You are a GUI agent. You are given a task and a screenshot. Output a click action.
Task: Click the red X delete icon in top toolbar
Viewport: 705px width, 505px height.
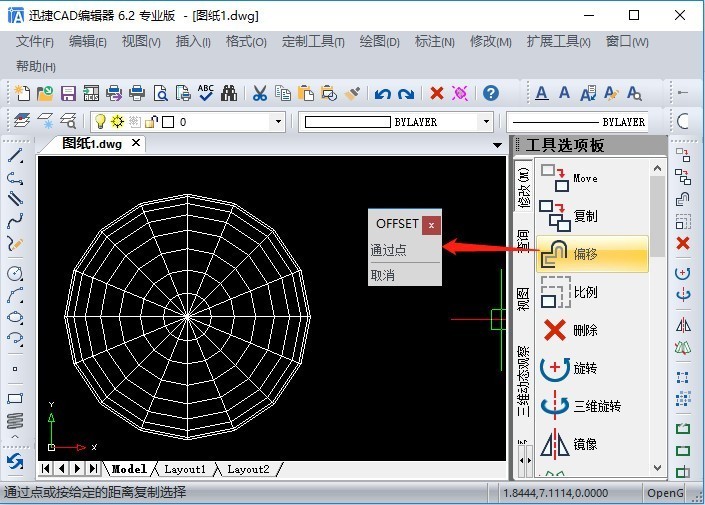coord(437,94)
